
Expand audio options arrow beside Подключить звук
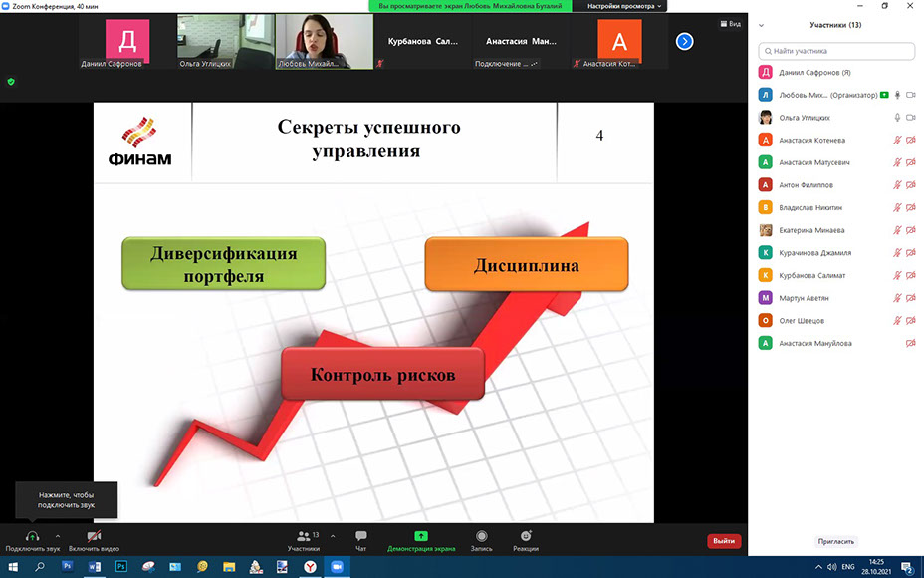pos(58,536)
